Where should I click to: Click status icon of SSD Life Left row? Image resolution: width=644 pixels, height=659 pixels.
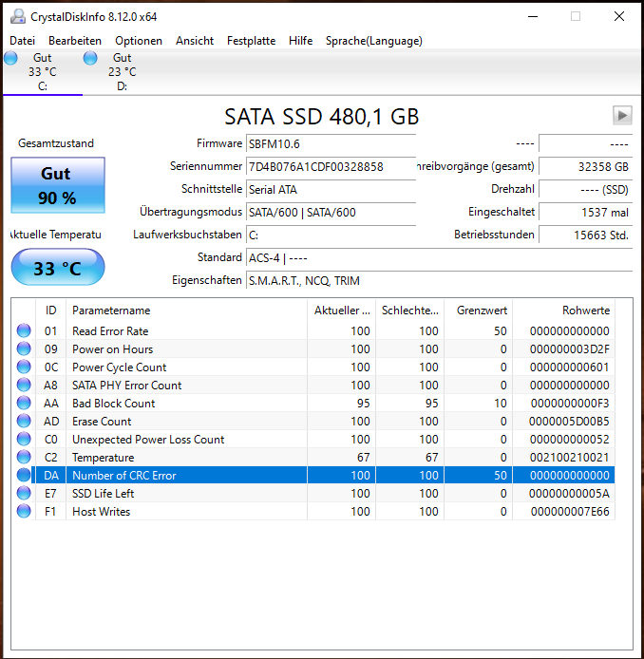click(24, 494)
